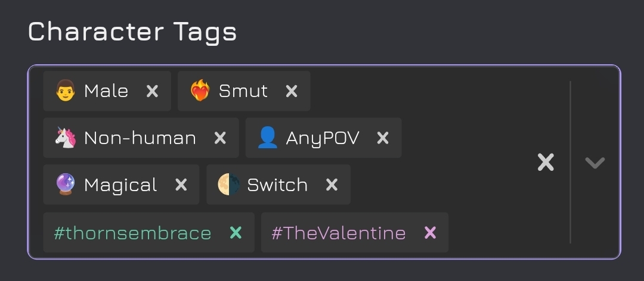The image size is (644, 281).
Task: Click the crystal ball Magical icon
Action: tap(65, 185)
